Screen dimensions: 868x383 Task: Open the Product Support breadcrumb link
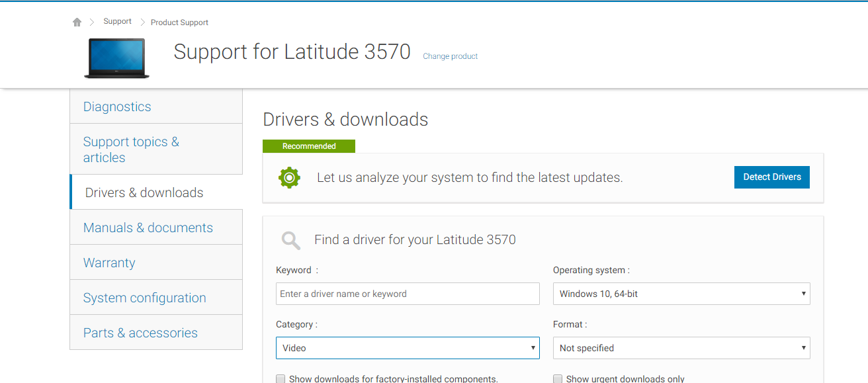tap(179, 22)
